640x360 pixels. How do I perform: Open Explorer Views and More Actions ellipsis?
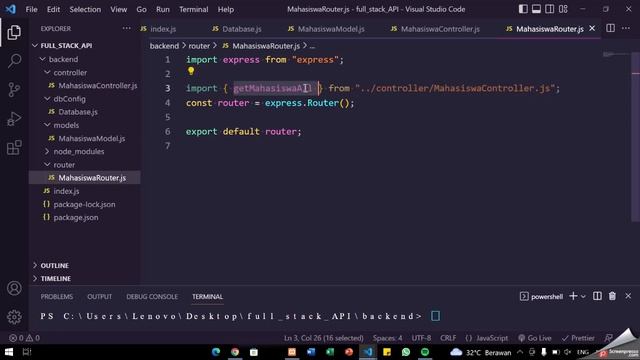coord(127,28)
